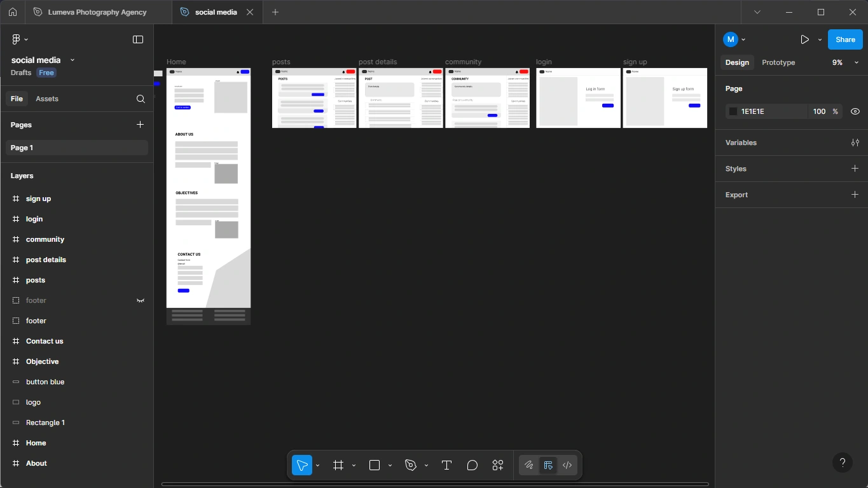Click the user avatar M
This screenshot has width=868, height=488.
(731, 39)
